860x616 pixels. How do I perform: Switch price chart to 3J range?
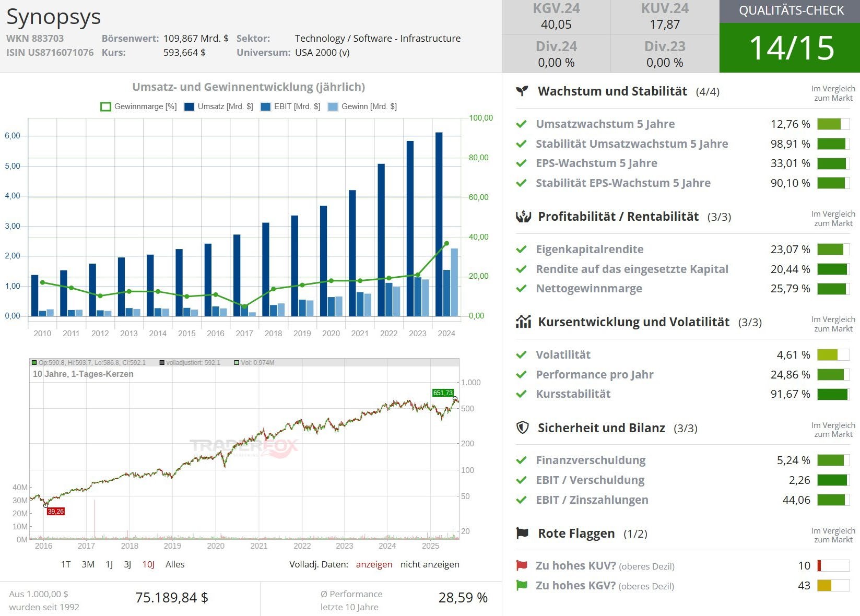click(x=127, y=564)
